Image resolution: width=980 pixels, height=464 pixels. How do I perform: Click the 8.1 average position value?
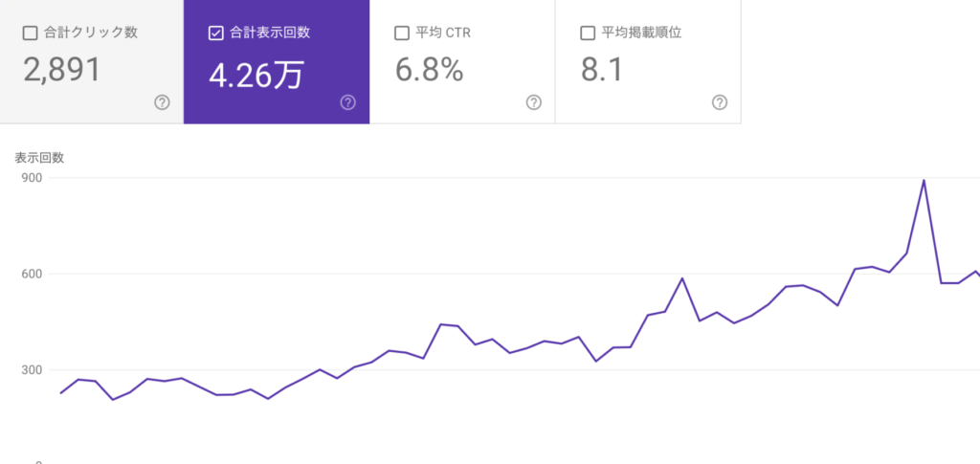click(603, 69)
